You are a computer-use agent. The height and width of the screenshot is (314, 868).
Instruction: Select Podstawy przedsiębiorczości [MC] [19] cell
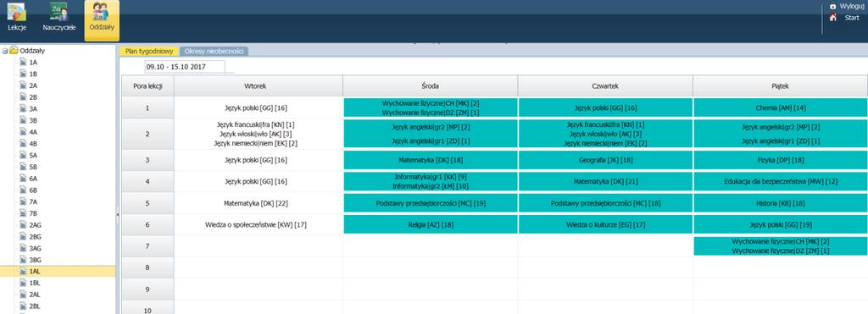click(430, 203)
